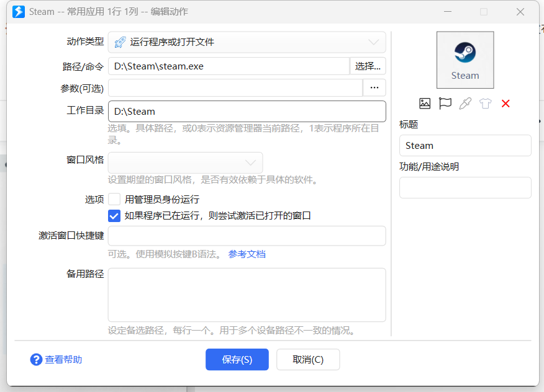Minimize the edit action dialog
The height and width of the screenshot is (392, 544).
pos(448,12)
